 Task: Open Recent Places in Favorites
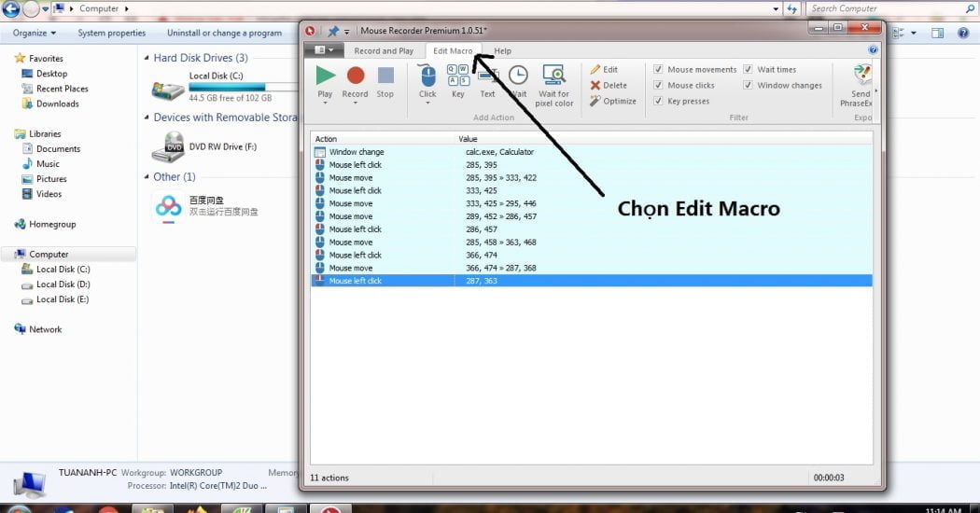tap(62, 89)
